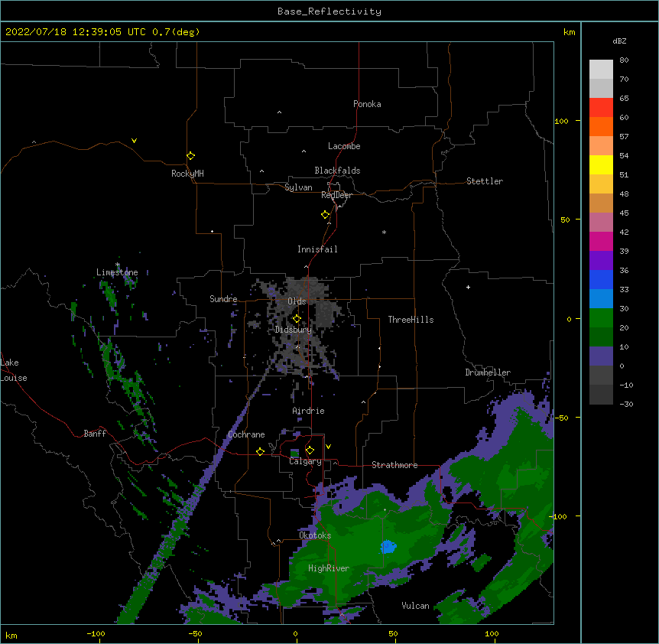Click the Olds city label

pos(297,301)
